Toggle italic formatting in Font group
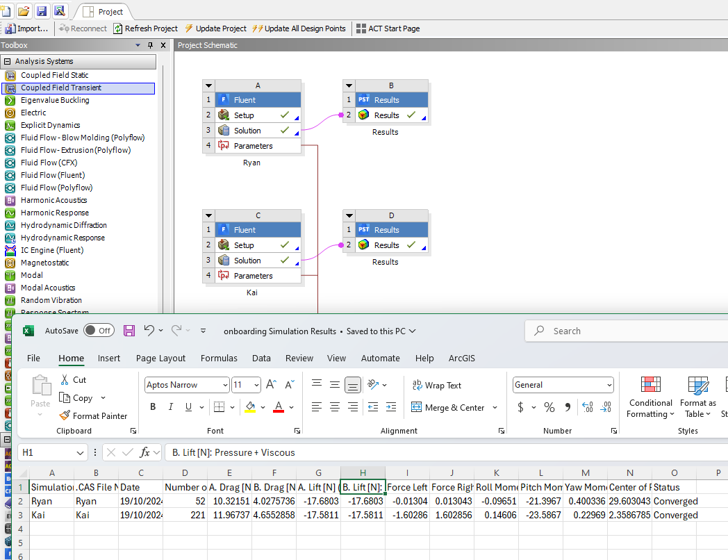 (172, 407)
